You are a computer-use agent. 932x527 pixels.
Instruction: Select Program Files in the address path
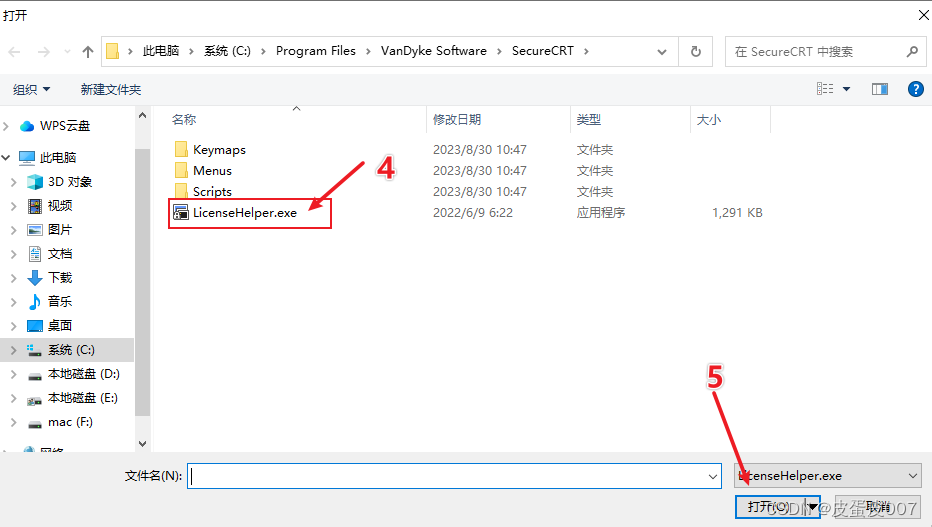316,51
